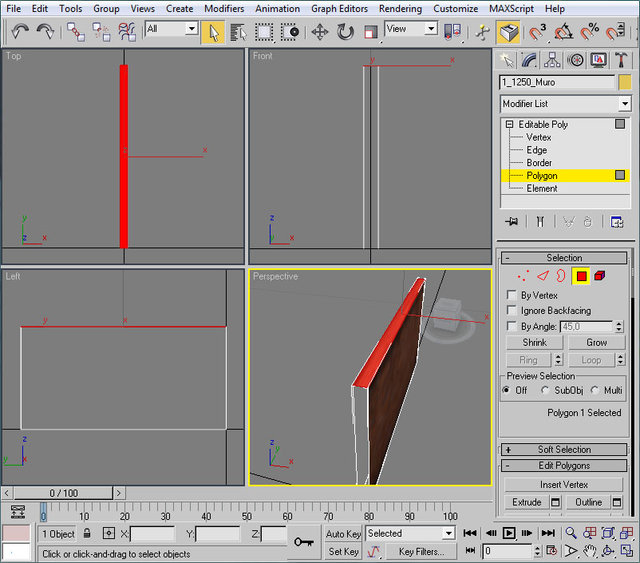Click the Insert Vertex button
This screenshot has width=640, height=563.
coord(564,485)
